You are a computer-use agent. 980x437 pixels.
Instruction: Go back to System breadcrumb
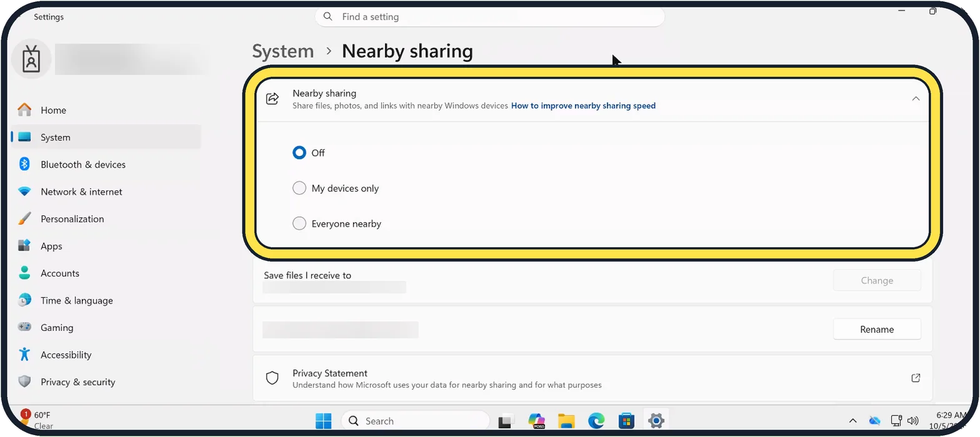click(x=283, y=51)
